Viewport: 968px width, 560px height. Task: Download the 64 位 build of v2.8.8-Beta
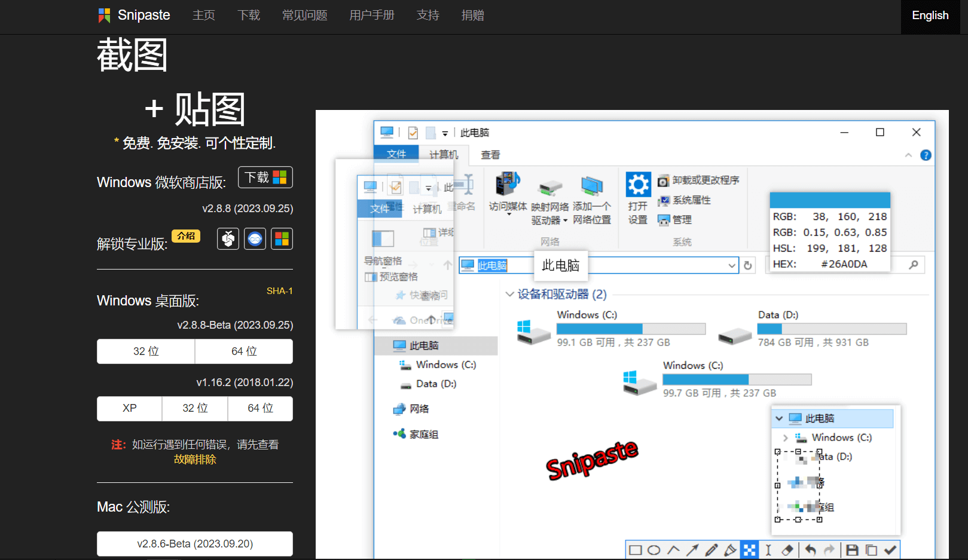(244, 351)
